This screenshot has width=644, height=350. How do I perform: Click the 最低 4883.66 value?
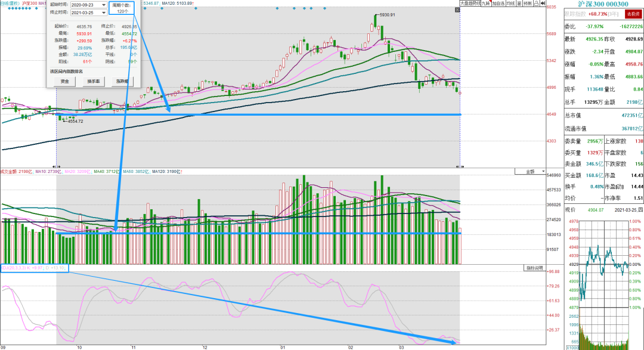coord(634,77)
